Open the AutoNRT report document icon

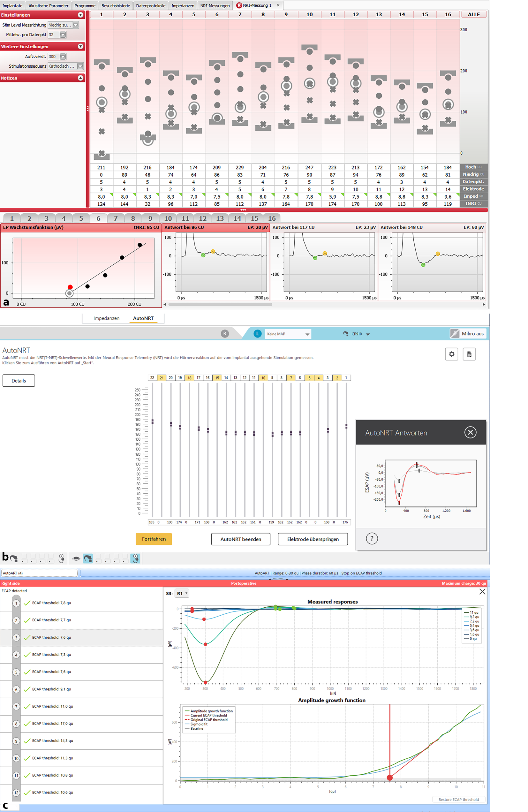[x=469, y=354]
